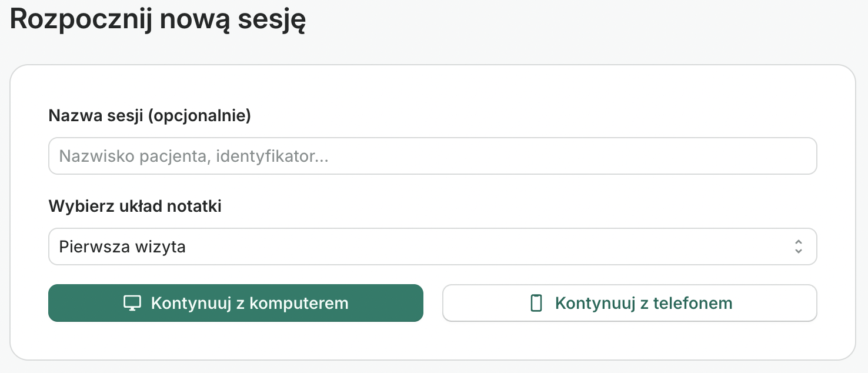Click the chevron on the 'Pierwsza wizyta' selector

coord(799,247)
